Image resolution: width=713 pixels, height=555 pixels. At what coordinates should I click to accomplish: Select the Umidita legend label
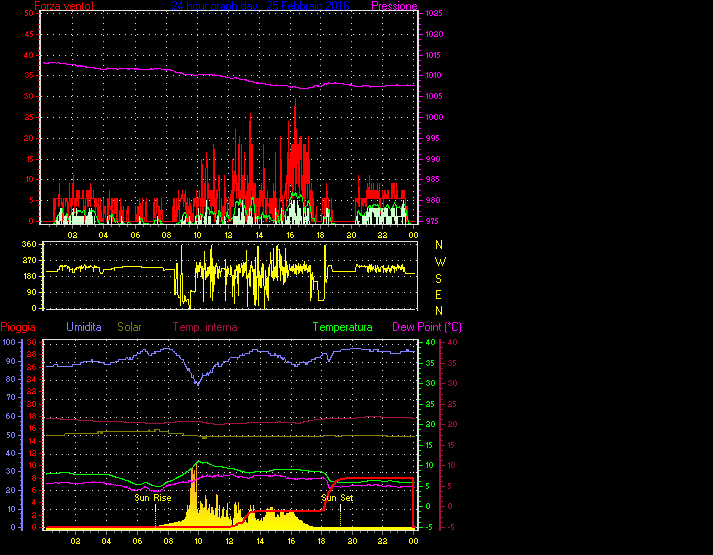click(x=86, y=327)
